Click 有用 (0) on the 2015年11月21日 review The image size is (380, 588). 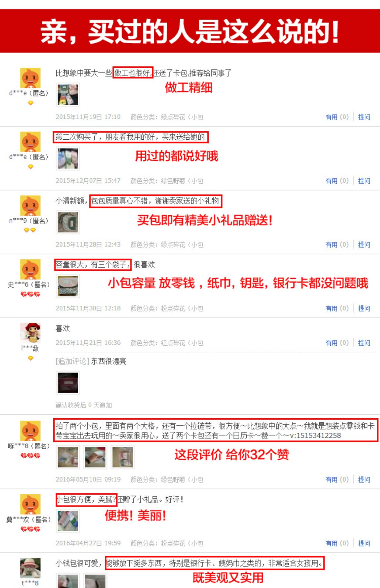click(337, 343)
